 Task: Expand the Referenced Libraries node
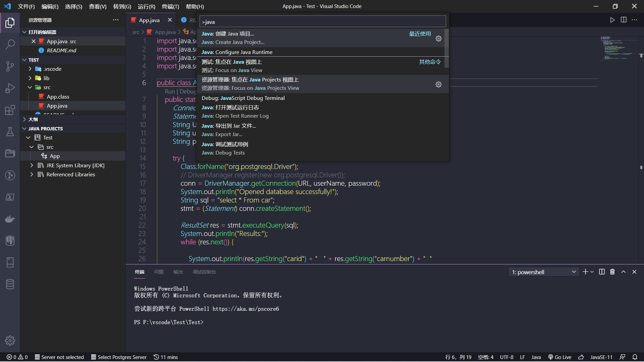[32, 174]
